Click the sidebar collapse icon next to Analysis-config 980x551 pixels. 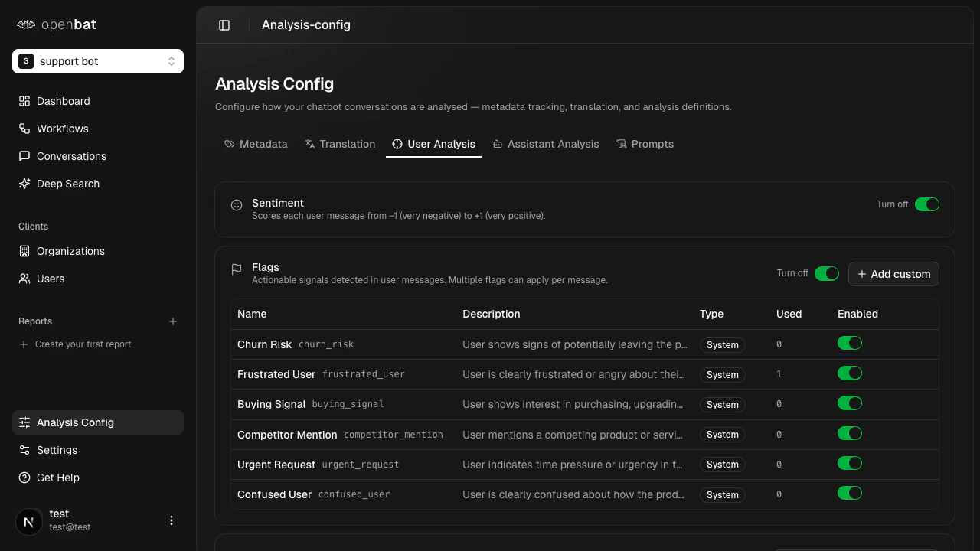tap(224, 24)
